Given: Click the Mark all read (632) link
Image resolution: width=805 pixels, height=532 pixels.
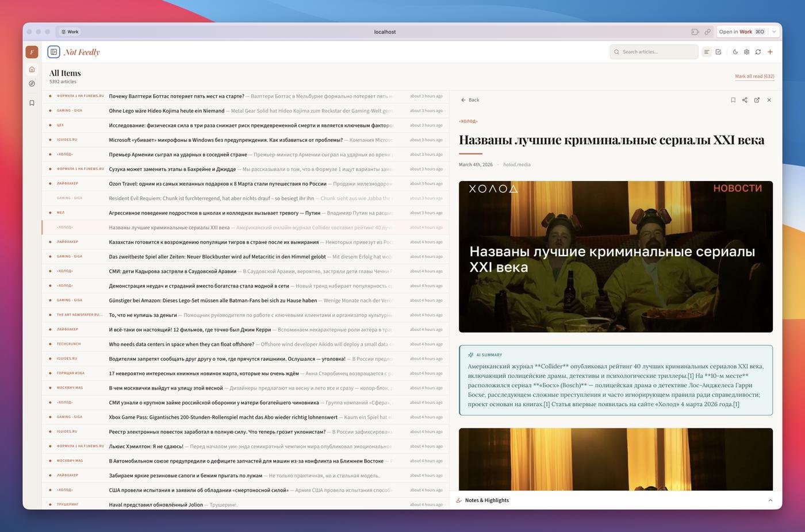Looking at the screenshot, I should tap(754, 76).
